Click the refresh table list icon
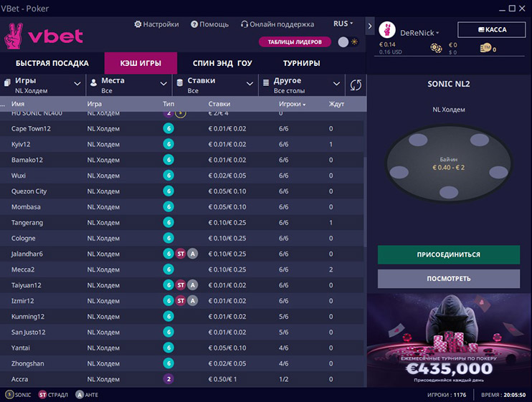 [356, 85]
